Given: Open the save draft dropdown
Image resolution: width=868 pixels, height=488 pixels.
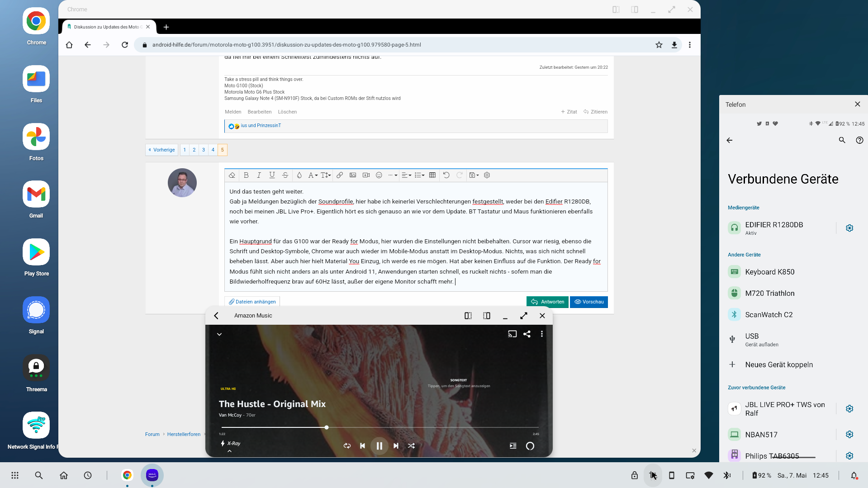Looking at the screenshot, I should click(474, 175).
